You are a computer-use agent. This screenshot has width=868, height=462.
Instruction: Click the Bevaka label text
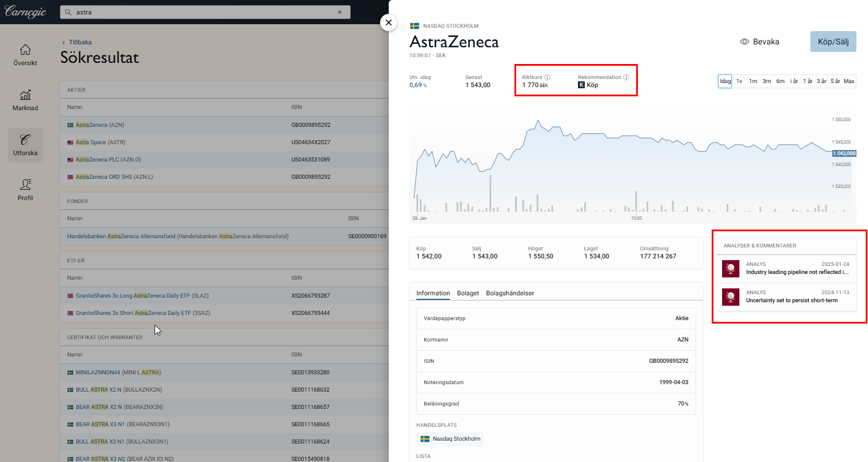pos(766,42)
